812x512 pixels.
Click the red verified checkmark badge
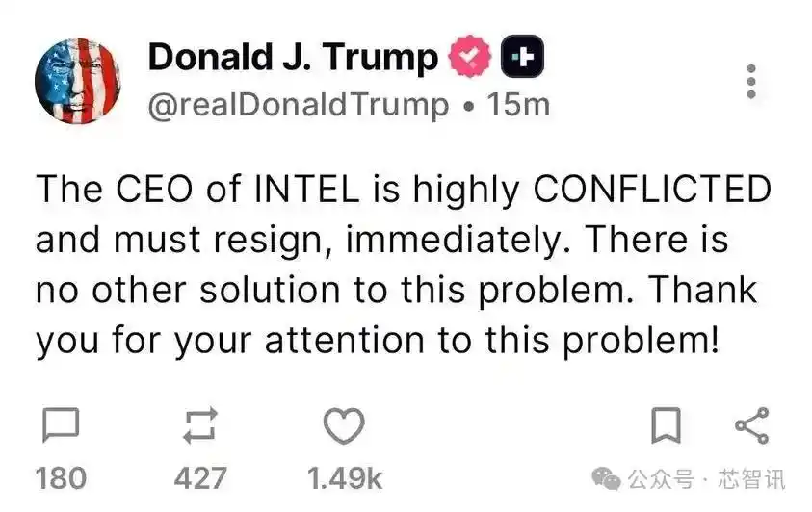[470, 56]
